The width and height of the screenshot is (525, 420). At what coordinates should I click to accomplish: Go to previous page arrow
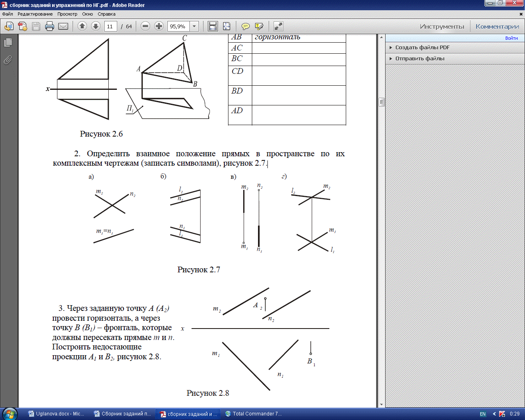pyautogui.click(x=82, y=26)
